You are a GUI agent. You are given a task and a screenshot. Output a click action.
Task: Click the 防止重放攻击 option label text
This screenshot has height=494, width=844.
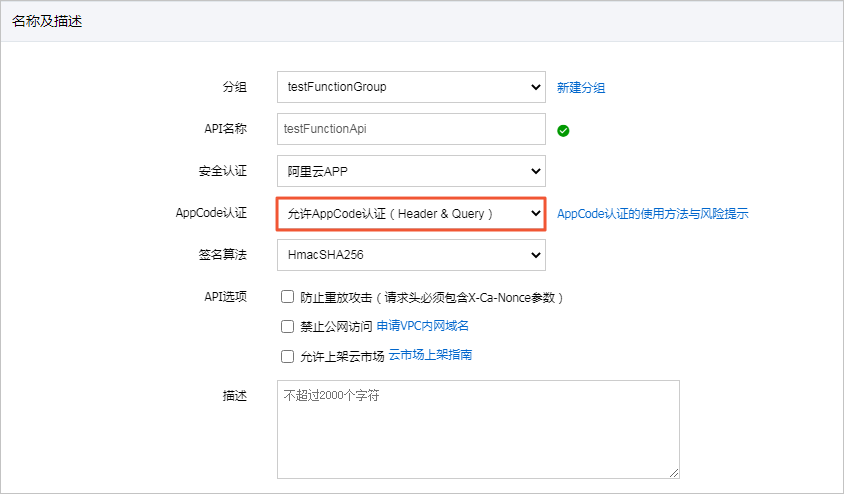tap(432, 298)
